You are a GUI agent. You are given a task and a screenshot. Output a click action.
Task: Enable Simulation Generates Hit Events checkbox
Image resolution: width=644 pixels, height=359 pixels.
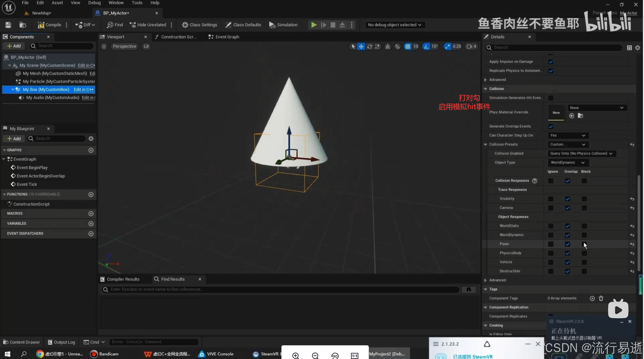tap(551, 98)
